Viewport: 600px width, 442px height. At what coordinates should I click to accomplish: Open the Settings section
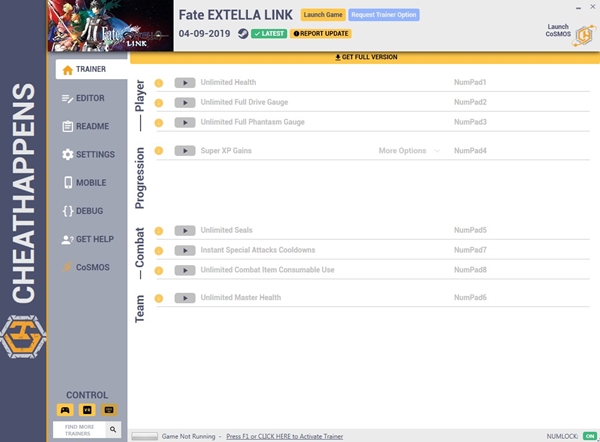pos(89,155)
